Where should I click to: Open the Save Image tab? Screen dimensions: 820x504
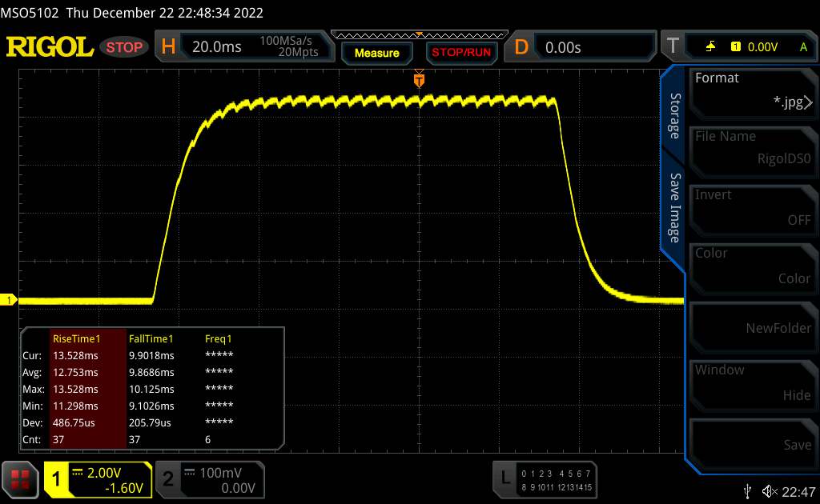(674, 207)
